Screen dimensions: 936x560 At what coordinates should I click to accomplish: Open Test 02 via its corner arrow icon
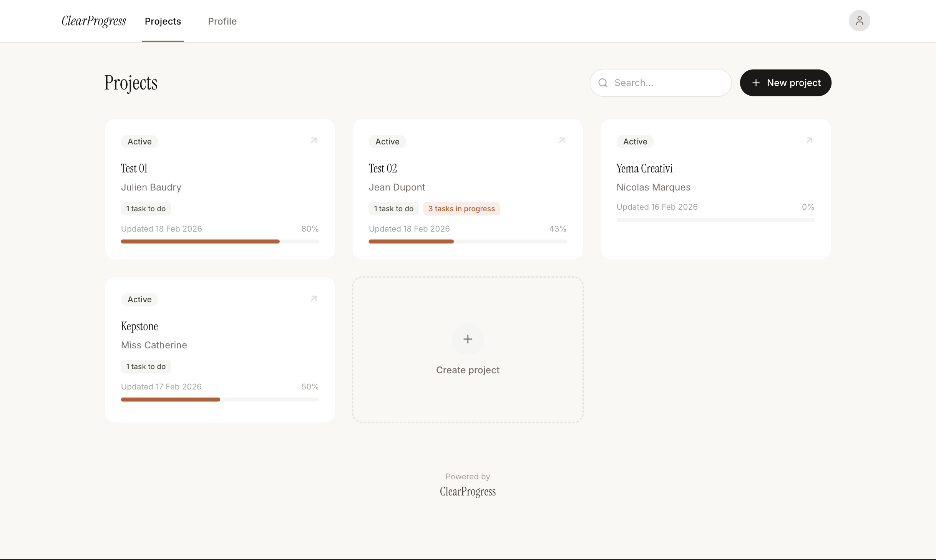561,141
